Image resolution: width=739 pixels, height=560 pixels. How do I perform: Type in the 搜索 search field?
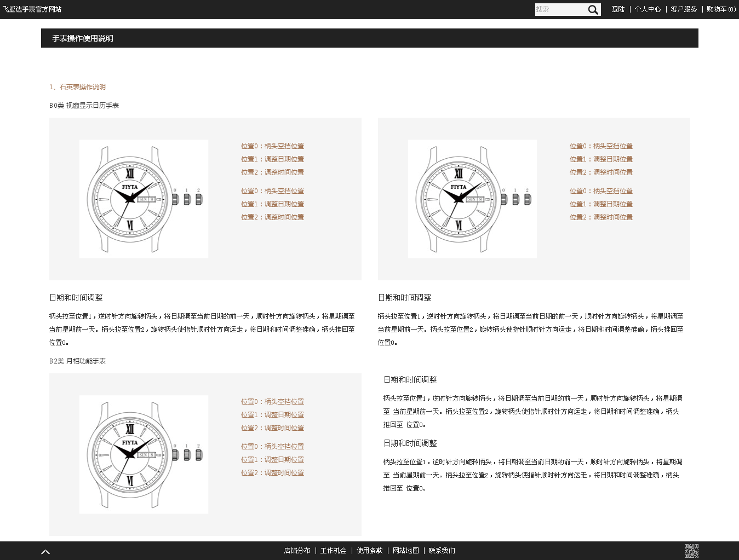tap(560, 9)
